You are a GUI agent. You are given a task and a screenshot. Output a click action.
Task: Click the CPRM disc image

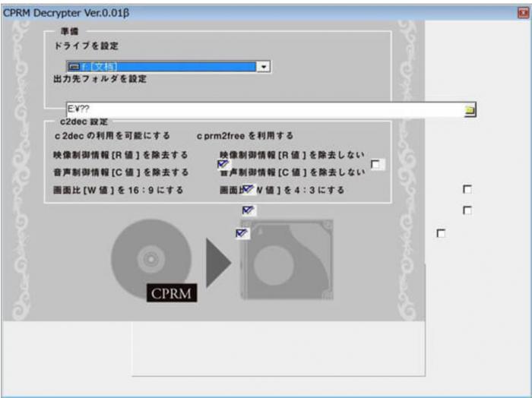click(152, 260)
